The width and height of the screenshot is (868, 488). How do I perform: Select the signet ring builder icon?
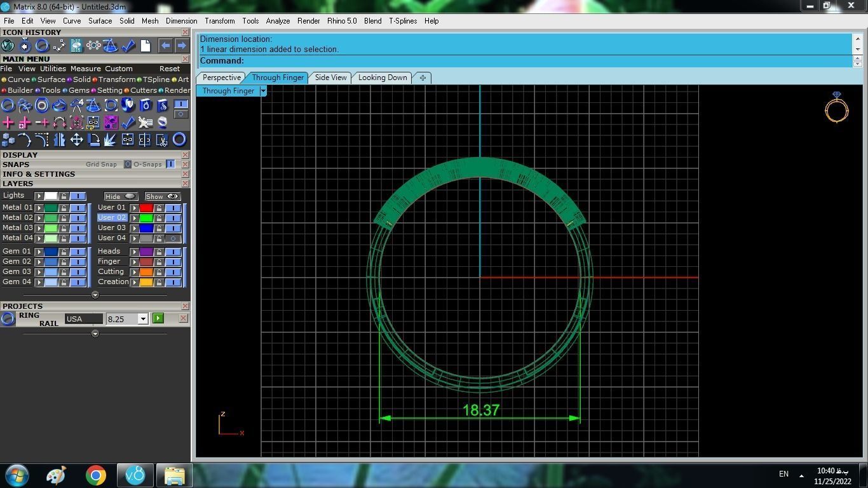(59, 105)
